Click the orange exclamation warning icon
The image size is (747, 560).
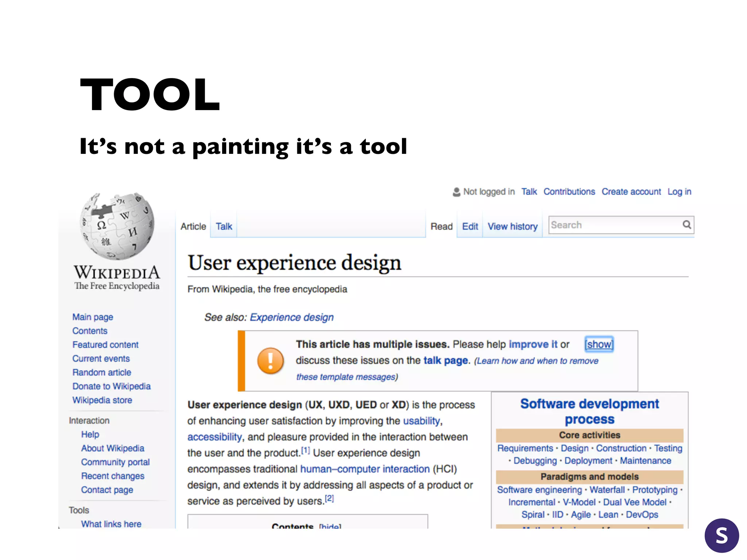[x=270, y=361]
